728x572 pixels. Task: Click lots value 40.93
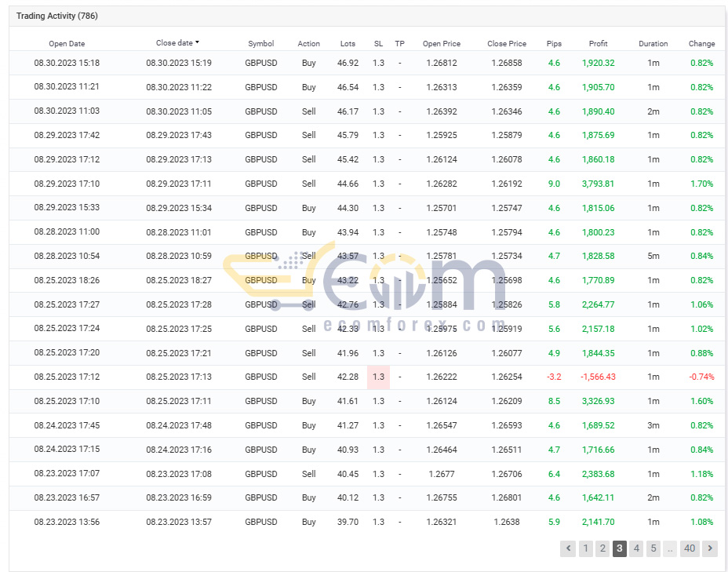click(348, 450)
